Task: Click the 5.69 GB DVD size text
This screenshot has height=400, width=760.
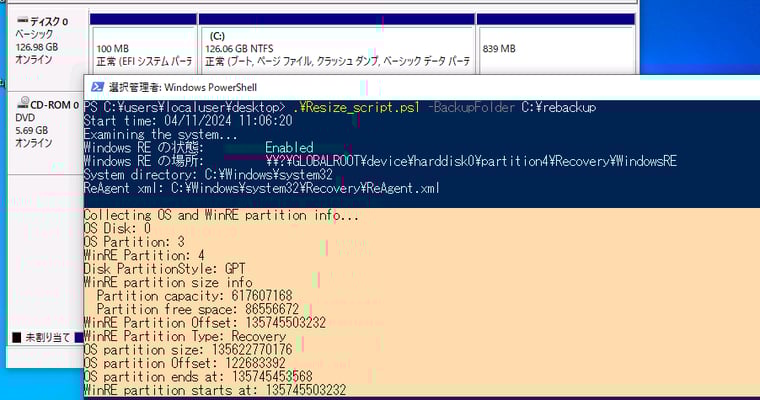Action: coord(32,130)
